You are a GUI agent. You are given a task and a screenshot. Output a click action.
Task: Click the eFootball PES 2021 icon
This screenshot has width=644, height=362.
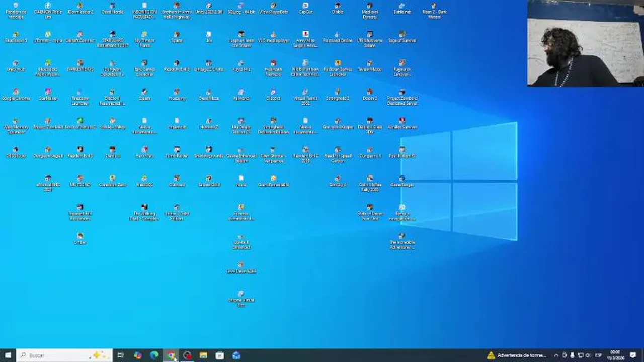(x=48, y=184)
